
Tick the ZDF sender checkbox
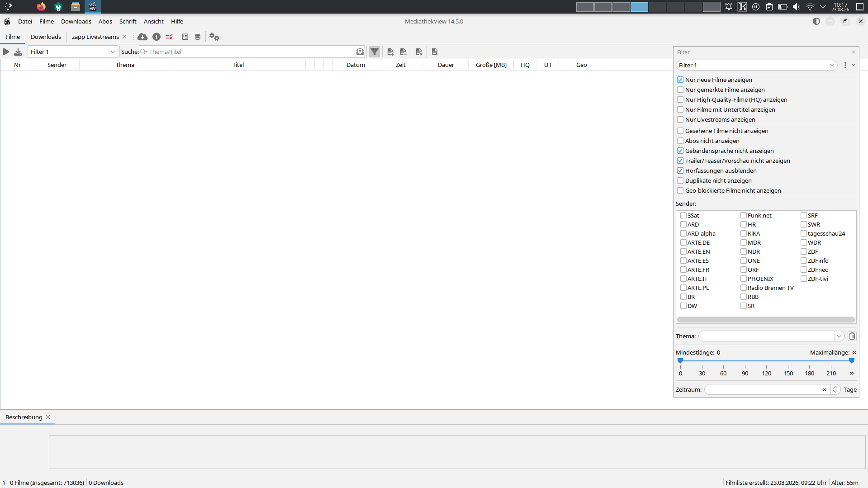coord(804,251)
